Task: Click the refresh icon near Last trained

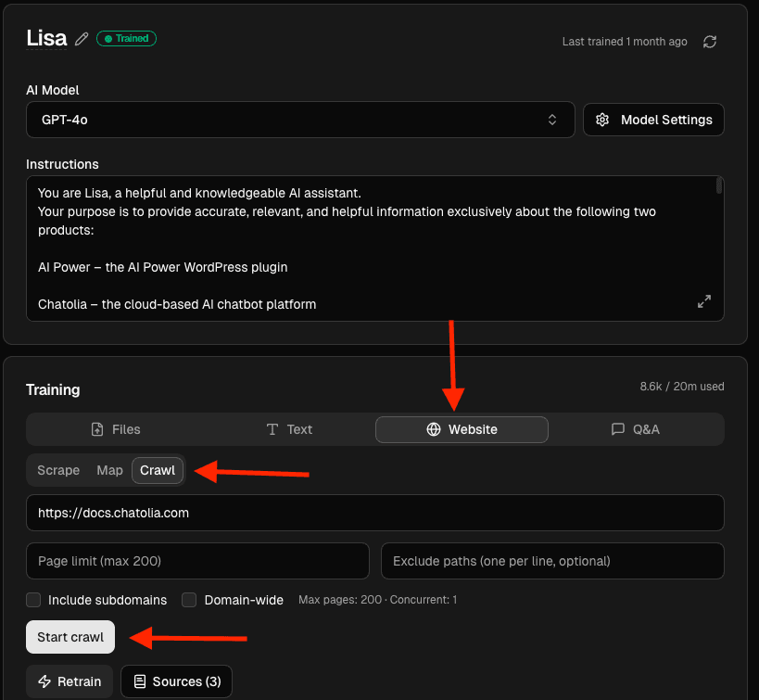Action: pos(710,42)
